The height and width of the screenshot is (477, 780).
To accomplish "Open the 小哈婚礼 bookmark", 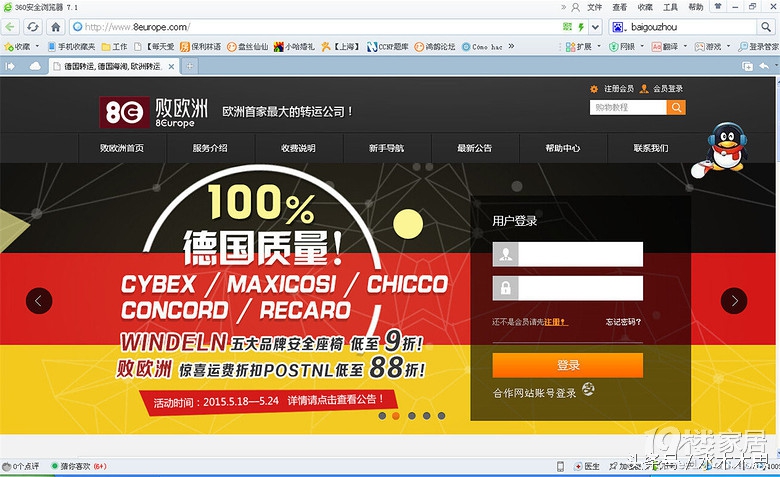I will 294,47.
